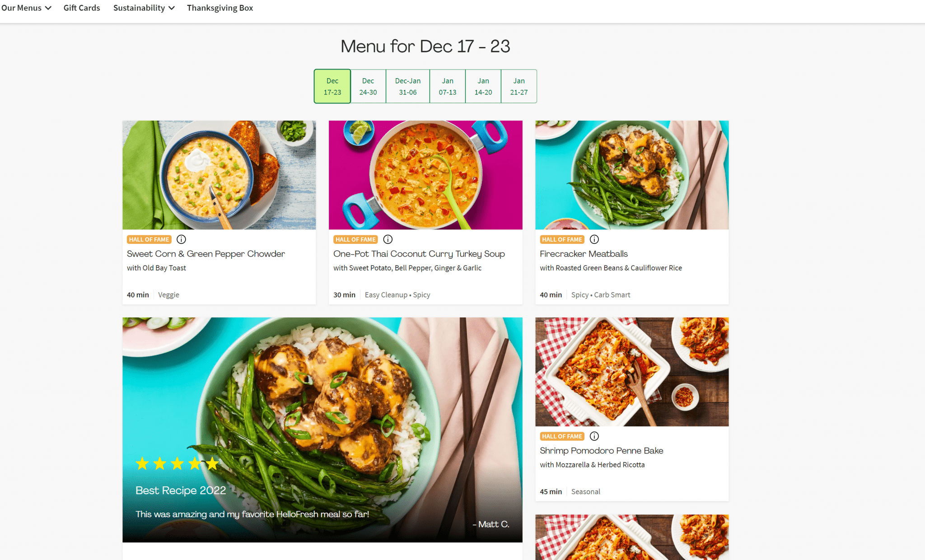This screenshot has width=925, height=560.
Task: Click info icon beside Sweet Corn chowder badge
Action: (181, 239)
